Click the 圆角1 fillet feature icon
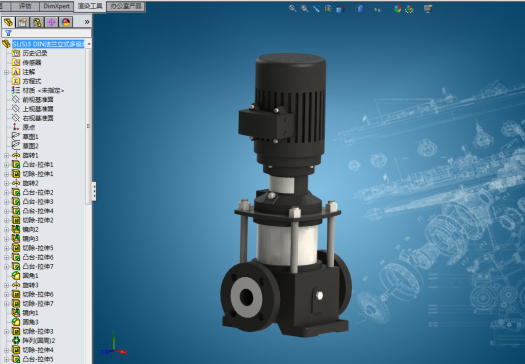The image size is (525, 364). [16, 276]
